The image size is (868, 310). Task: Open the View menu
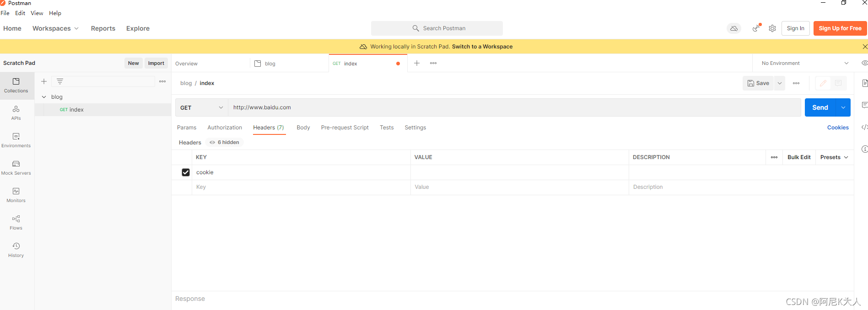click(37, 13)
